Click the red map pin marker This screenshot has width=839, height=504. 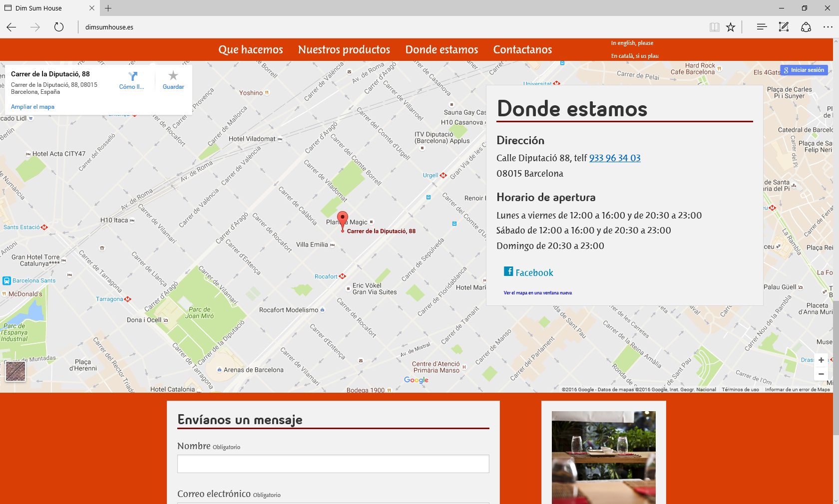tap(343, 220)
